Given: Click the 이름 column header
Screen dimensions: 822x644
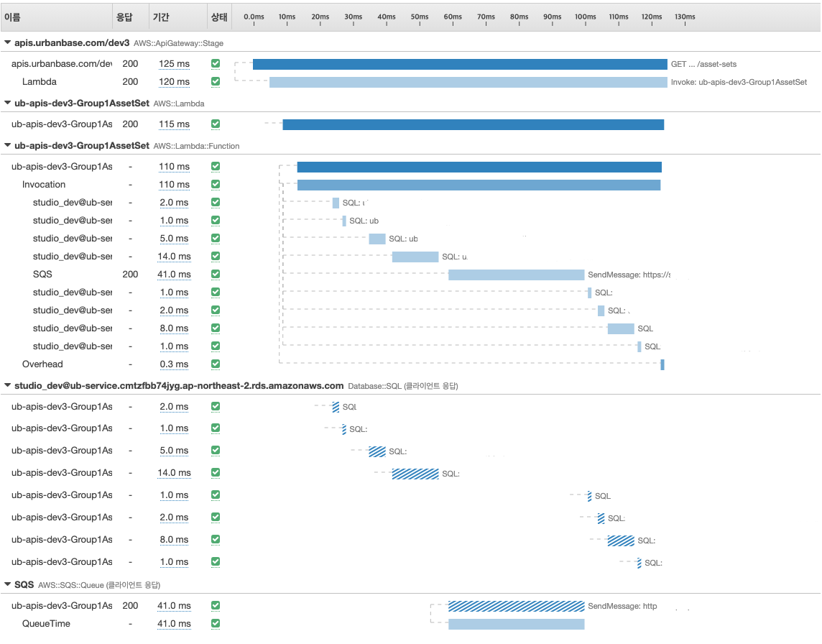Looking at the screenshot, I should coord(12,17).
